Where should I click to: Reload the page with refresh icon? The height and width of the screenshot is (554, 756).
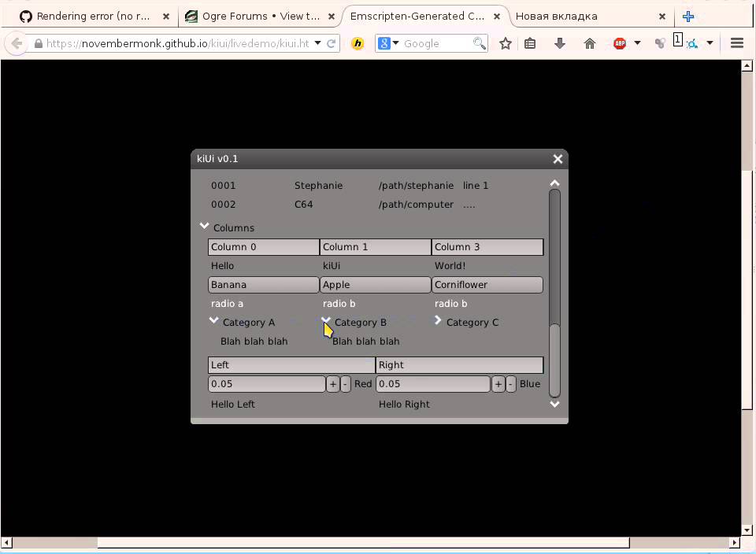[x=332, y=43]
